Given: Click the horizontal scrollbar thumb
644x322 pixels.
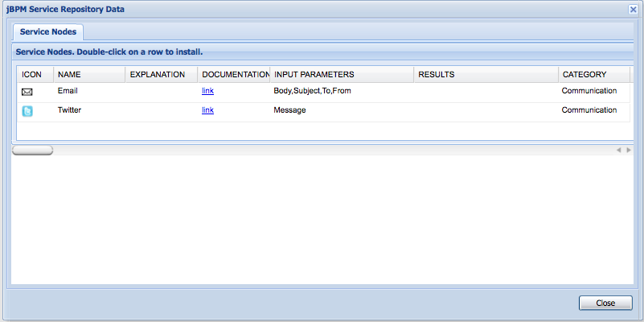Looking at the screenshot, I should point(32,150).
